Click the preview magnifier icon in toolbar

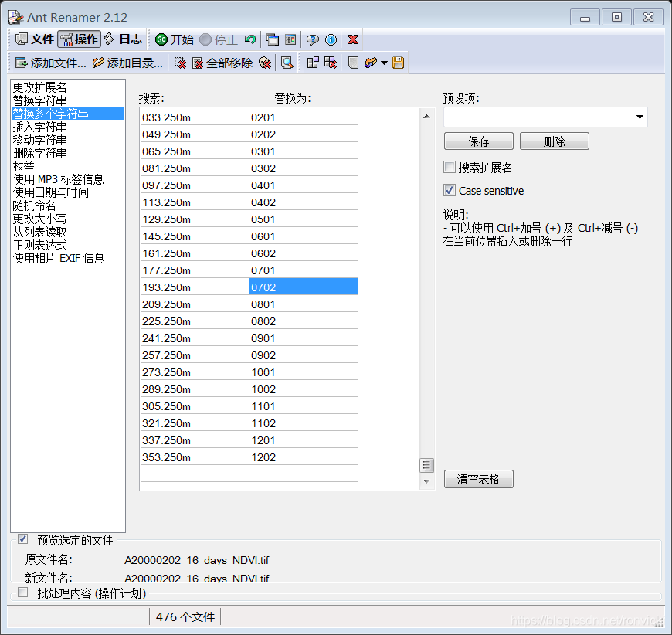point(287,63)
